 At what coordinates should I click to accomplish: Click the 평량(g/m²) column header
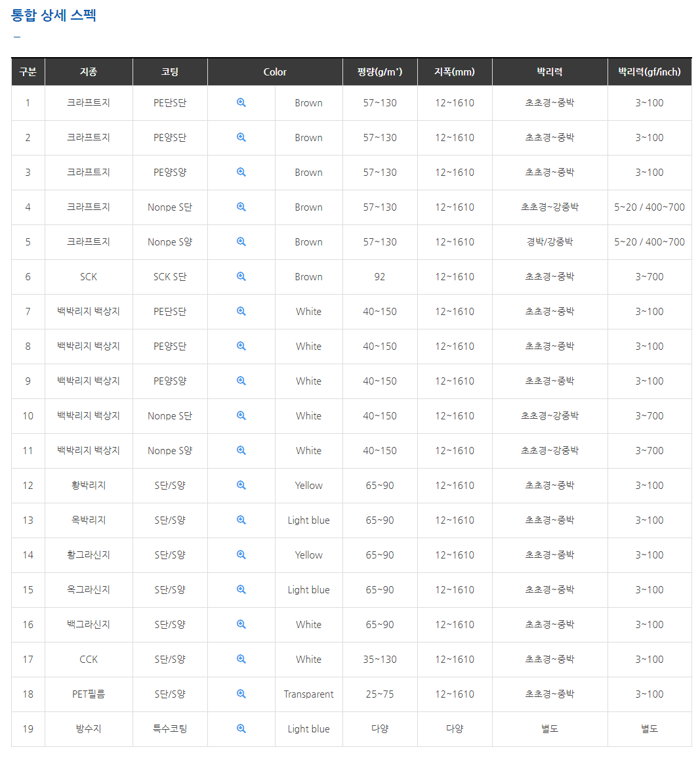(x=380, y=72)
